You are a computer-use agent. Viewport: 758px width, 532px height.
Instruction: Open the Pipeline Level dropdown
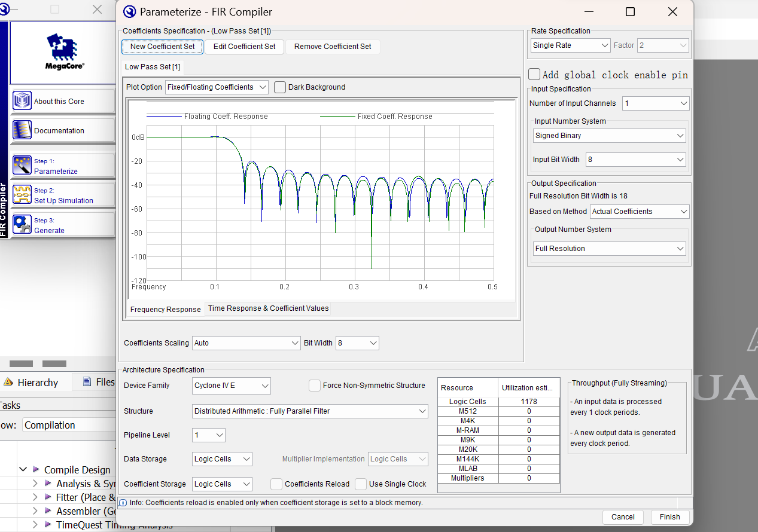tap(209, 435)
